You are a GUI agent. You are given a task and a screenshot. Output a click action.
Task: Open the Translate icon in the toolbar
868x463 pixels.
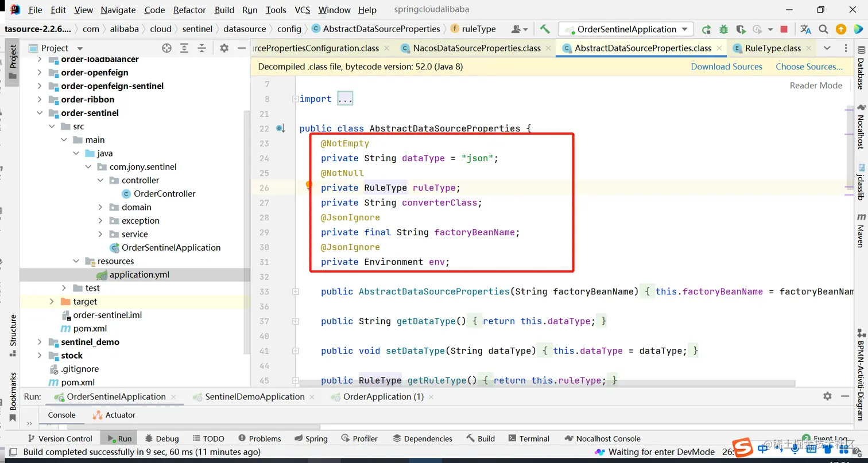[805, 29]
